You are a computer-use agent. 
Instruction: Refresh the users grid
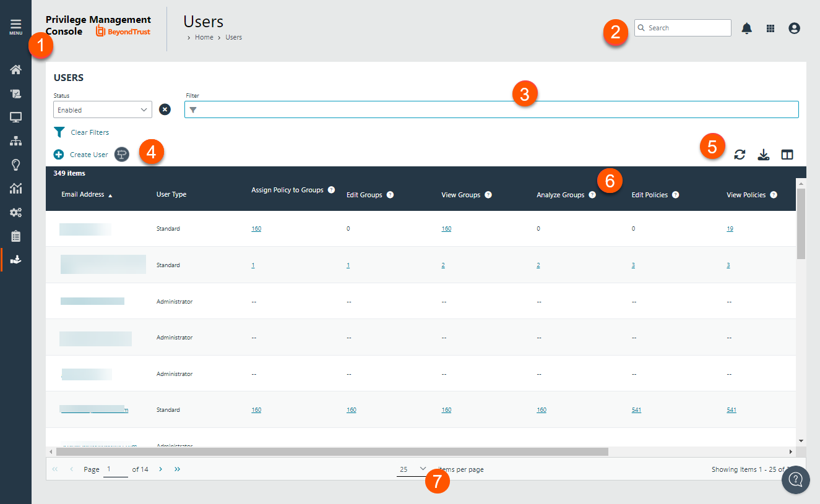740,155
